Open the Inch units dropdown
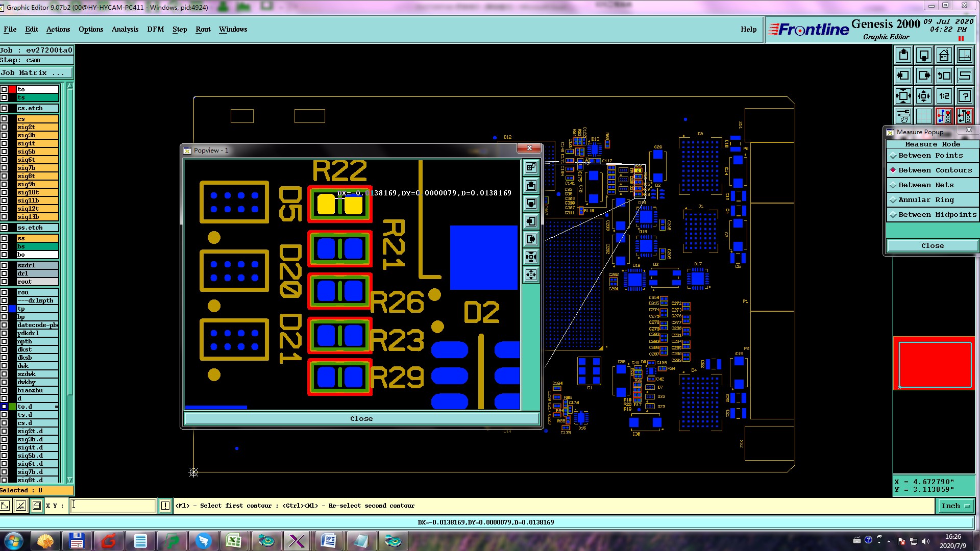The width and height of the screenshot is (980, 551). click(x=955, y=506)
